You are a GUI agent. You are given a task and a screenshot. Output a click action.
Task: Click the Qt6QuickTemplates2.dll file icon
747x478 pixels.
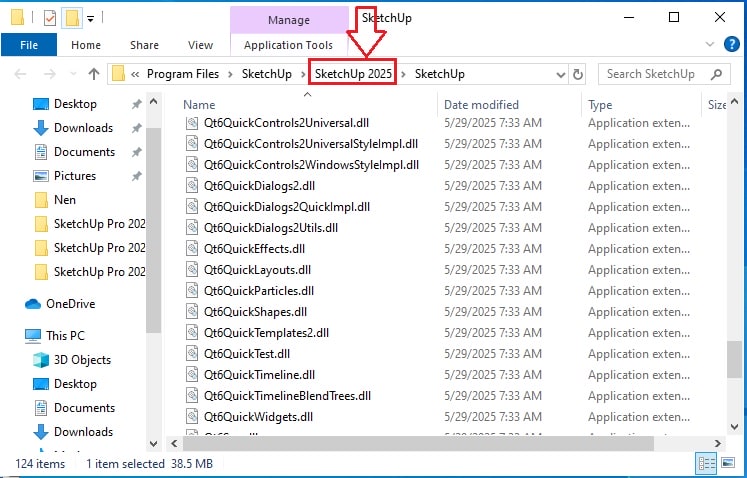coord(192,333)
